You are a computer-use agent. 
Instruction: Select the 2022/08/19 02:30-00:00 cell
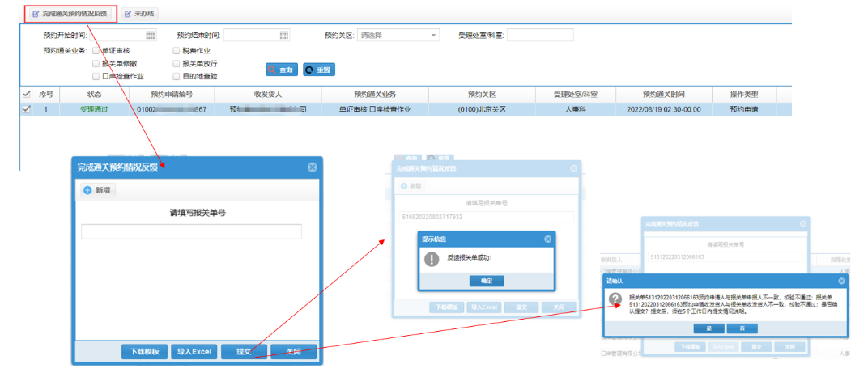[664, 109]
